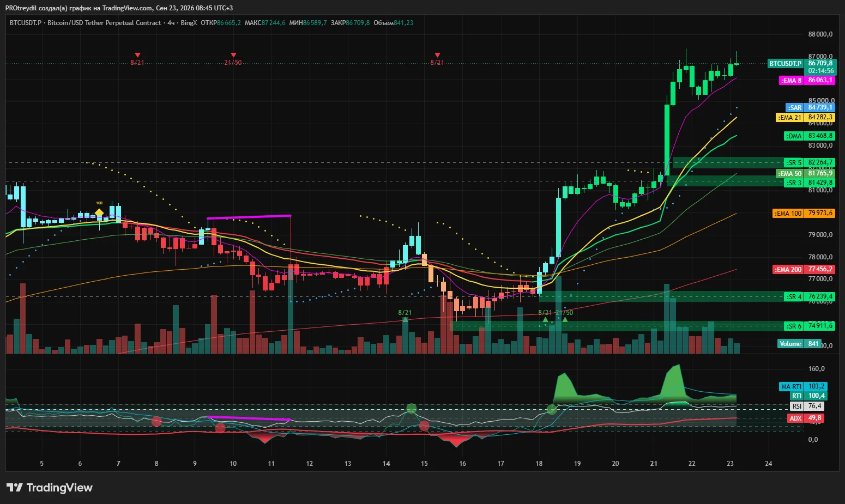Image resolution: width=845 pixels, height=504 pixels.
Task: Click the magenta divergence line on price chart
Action: click(x=249, y=217)
